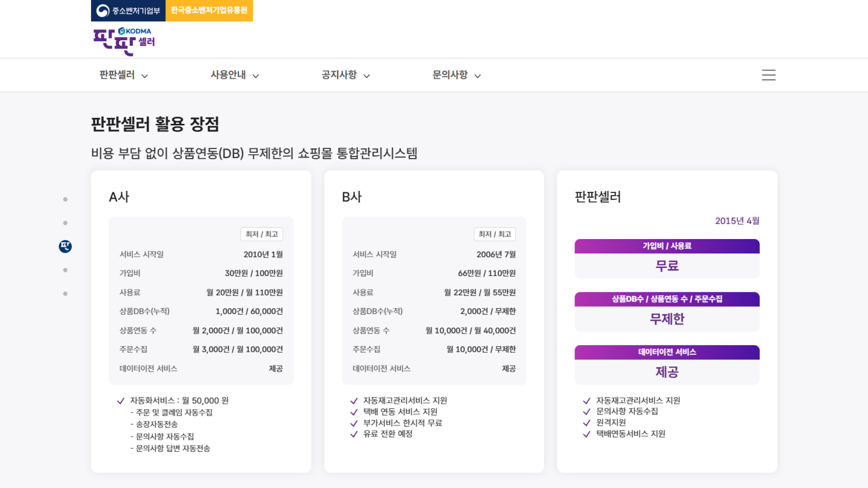
Task: Click the 부가서비스 한시적 무료 text
Action: [403, 423]
